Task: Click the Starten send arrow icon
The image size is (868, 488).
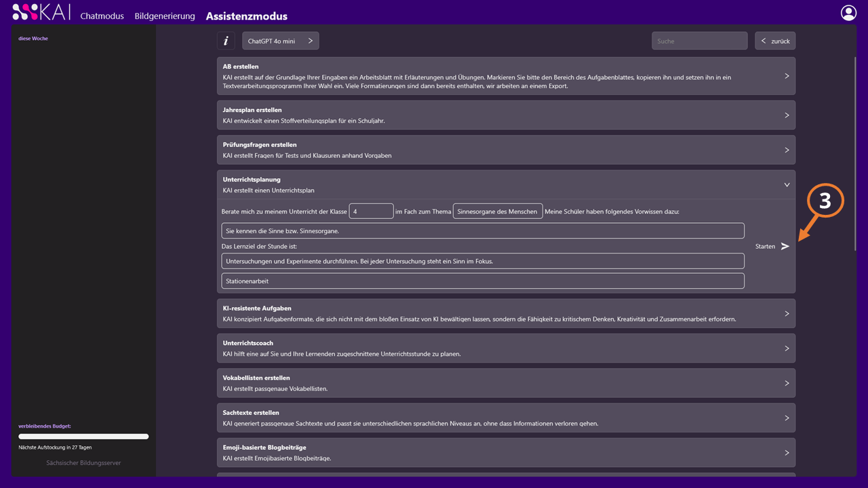Action: 785,246
